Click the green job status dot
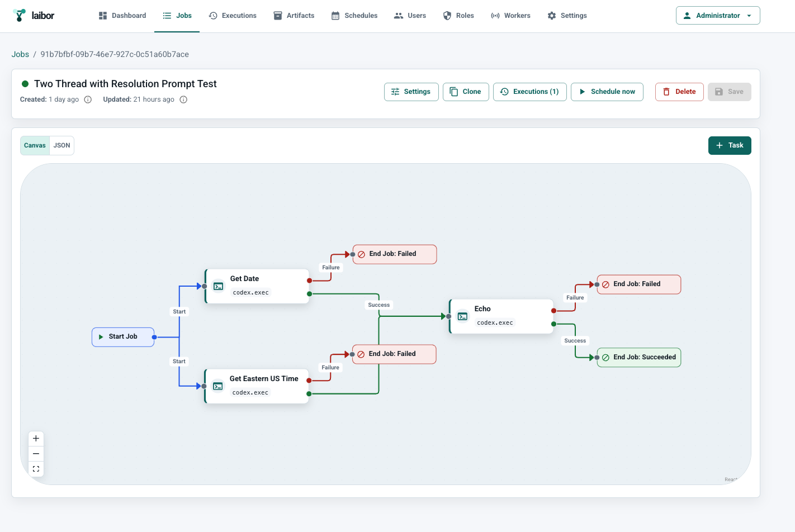The image size is (795, 532). 25,84
